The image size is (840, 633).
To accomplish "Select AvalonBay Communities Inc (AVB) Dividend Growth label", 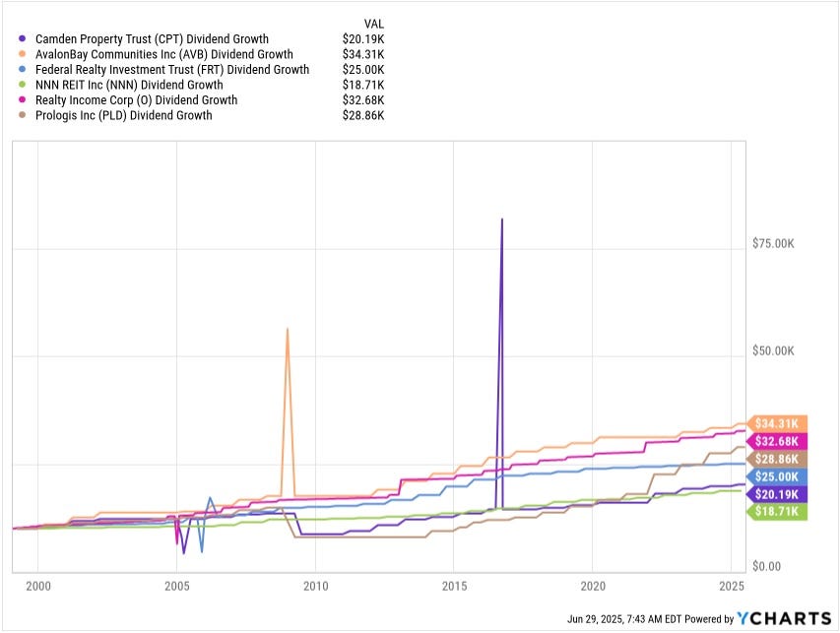I will [x=164, y=54].
